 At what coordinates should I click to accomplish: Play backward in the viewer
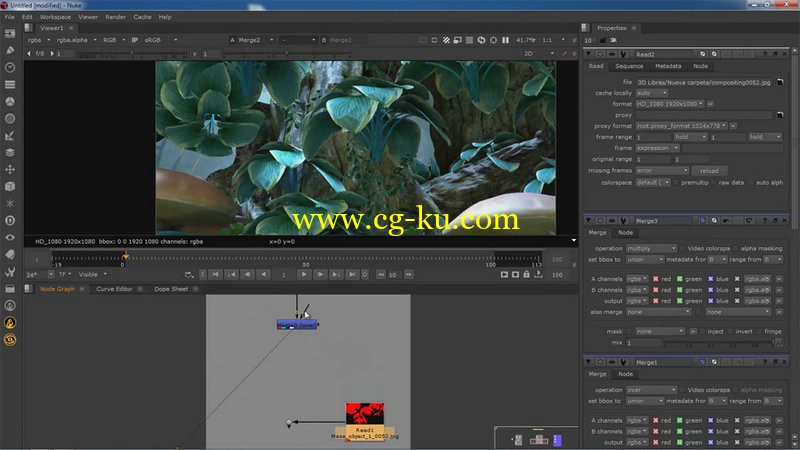click(264, 274)
